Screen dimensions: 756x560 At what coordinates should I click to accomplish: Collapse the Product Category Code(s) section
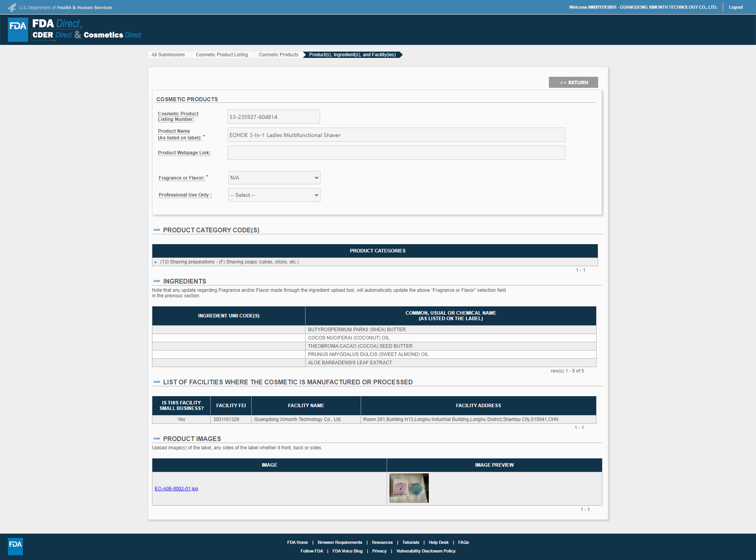[157, 230]
